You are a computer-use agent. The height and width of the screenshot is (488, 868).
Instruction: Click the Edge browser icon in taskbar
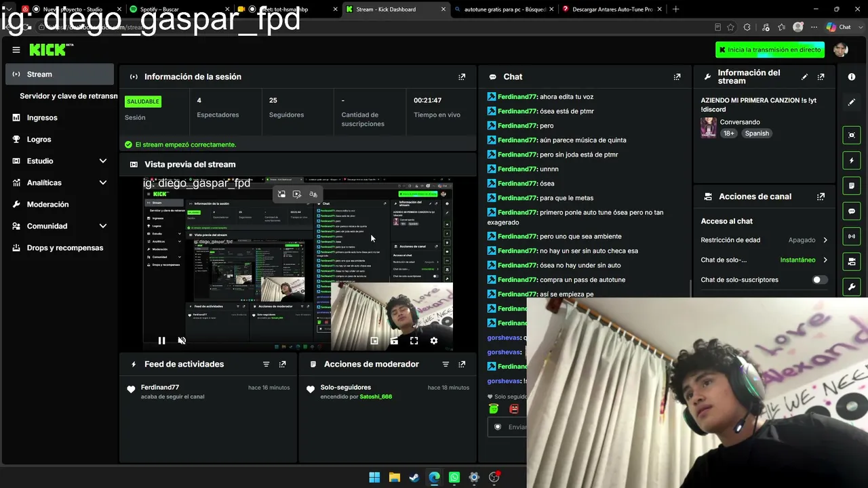pos(434,477)
